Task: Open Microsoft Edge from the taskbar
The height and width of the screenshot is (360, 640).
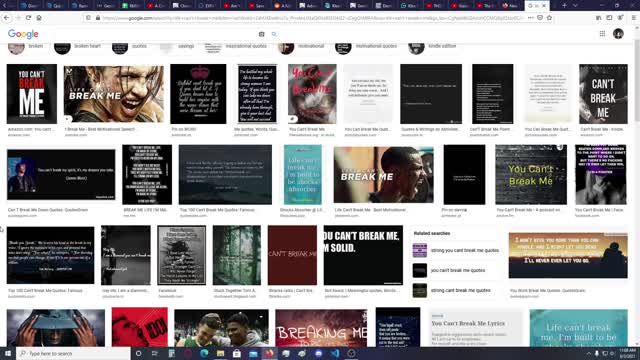Action: 204,353
